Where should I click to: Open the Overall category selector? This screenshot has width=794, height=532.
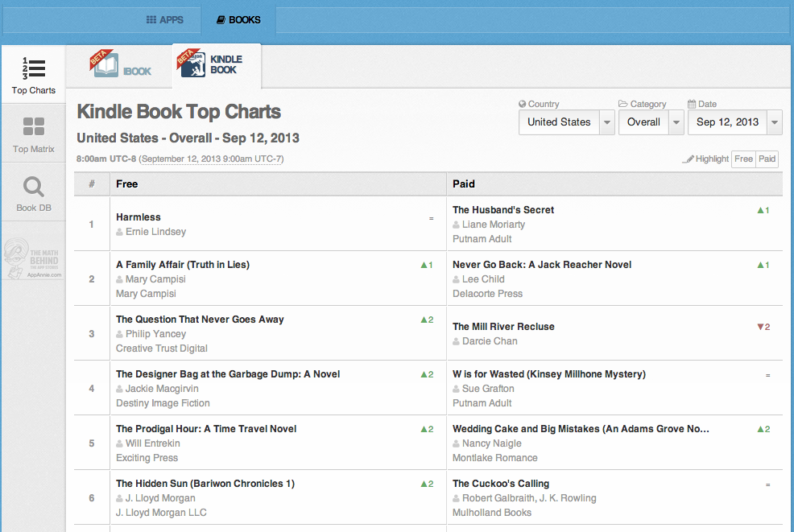(643, 122)
